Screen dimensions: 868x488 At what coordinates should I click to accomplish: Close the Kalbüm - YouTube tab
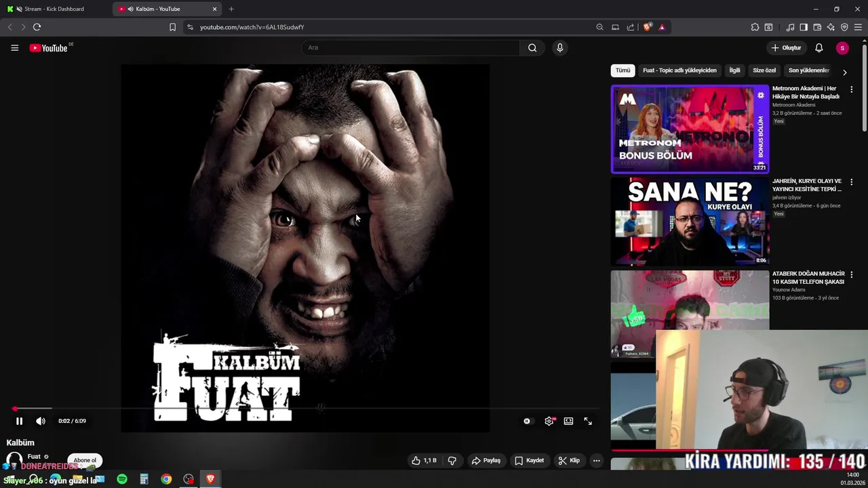click(215, 9)
